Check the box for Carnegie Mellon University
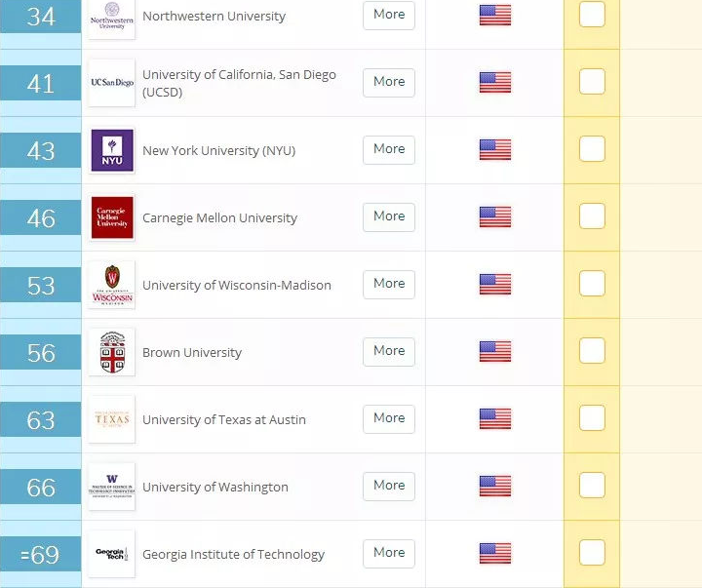702x588 pixels. coord(592,216)
